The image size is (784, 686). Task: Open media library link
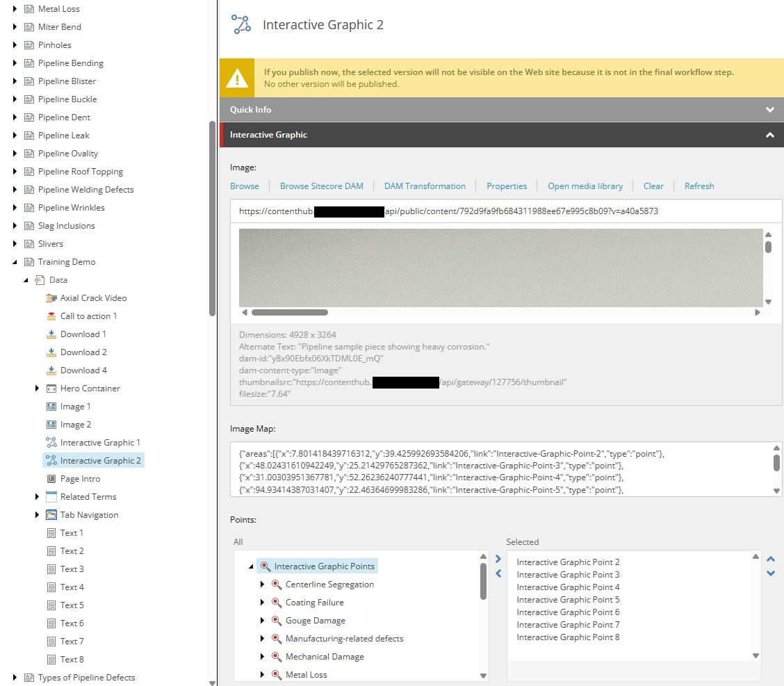click(x=585, y=186)
